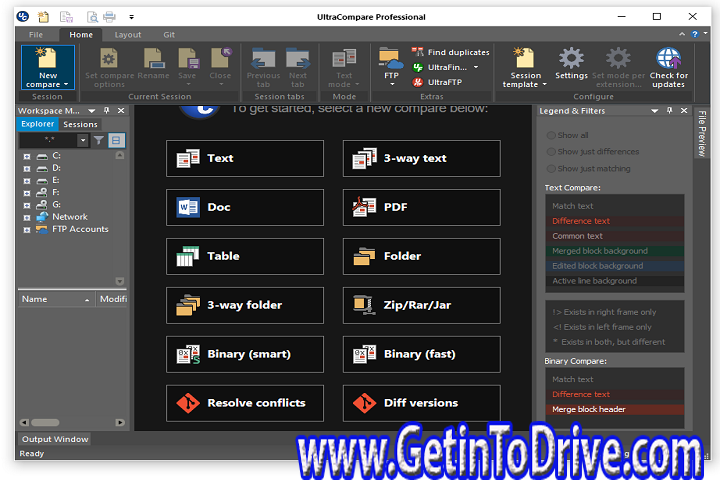Toggle the list view icon beside filter
Viewport: 720px width, 480px height.
click(x=116, y=141)
